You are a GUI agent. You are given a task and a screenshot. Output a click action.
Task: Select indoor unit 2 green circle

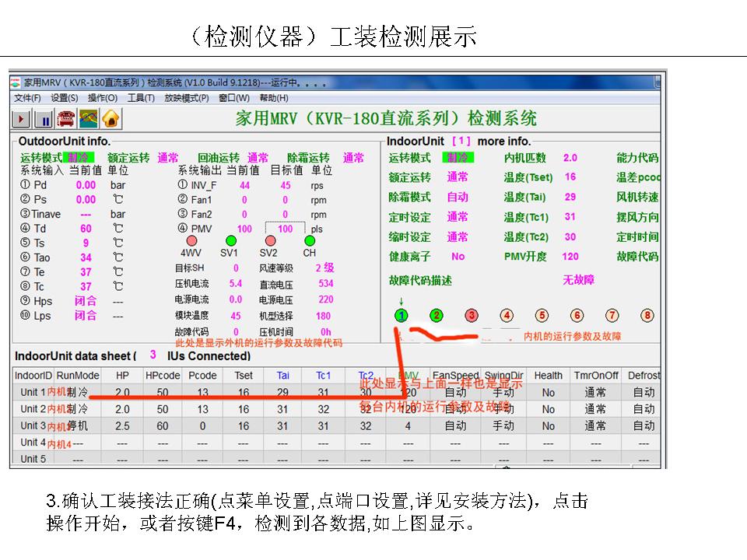click(437, 315)
